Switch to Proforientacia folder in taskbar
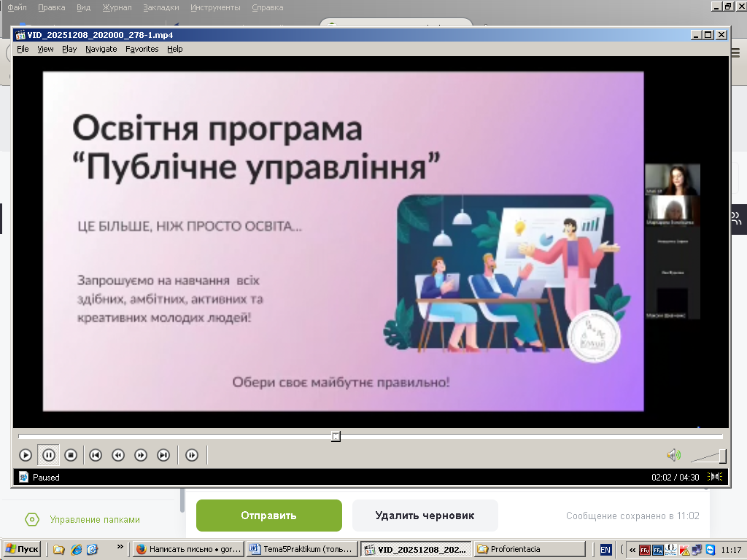Image resolution: width=747 pixels, height=560 pixels. (x=529, y=549)
